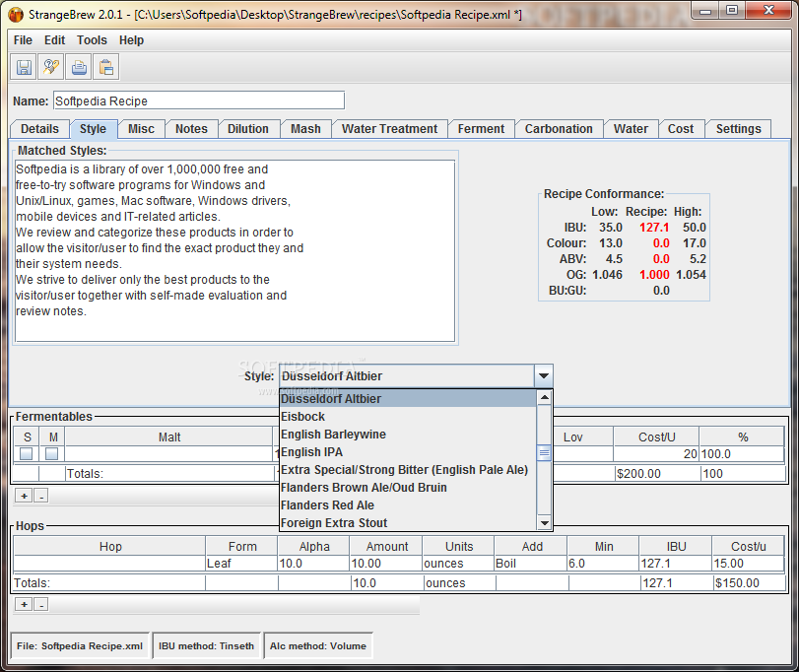Collapse the Style combo box arrow
Viewport: 799px width, 672px height.
(x=543, y=376)
